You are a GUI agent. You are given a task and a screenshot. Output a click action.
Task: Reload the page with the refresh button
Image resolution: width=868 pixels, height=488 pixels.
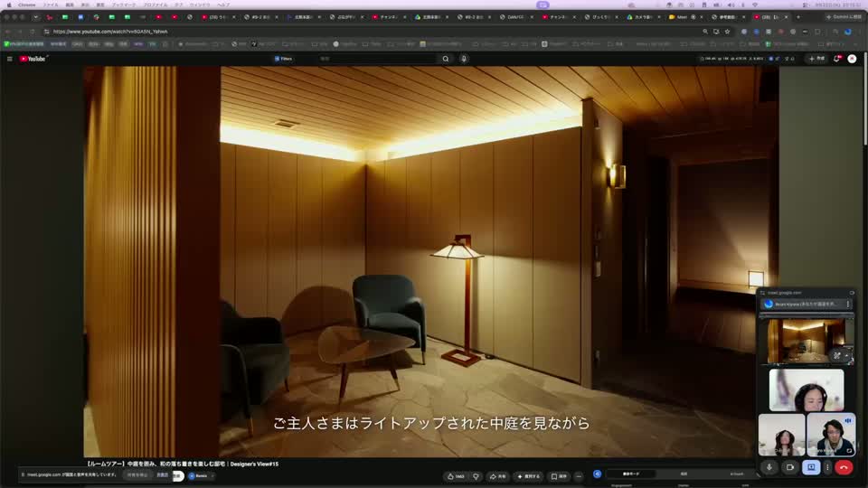pos(32,32)
